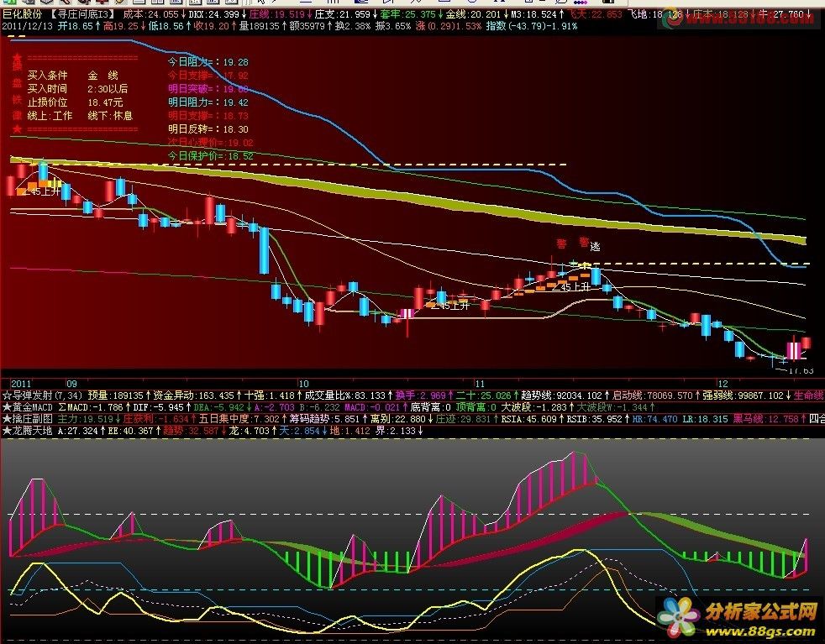Click the 成交量比%:83.133 value
Viewport: 825px width, 644px height.
[344, 395]
